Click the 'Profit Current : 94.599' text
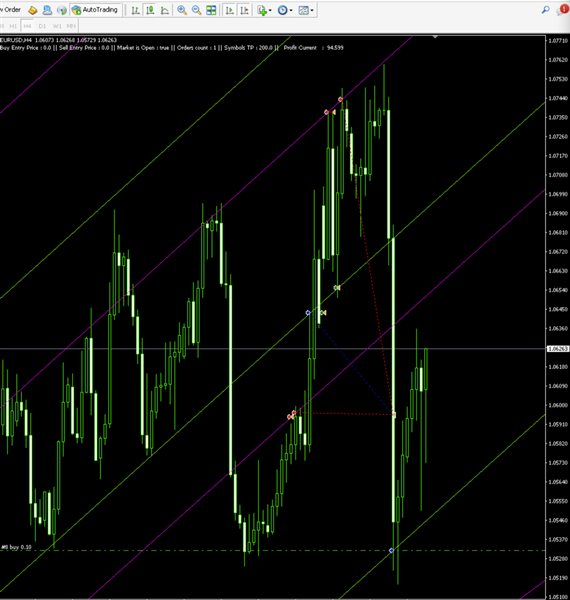 coord(313,48)
